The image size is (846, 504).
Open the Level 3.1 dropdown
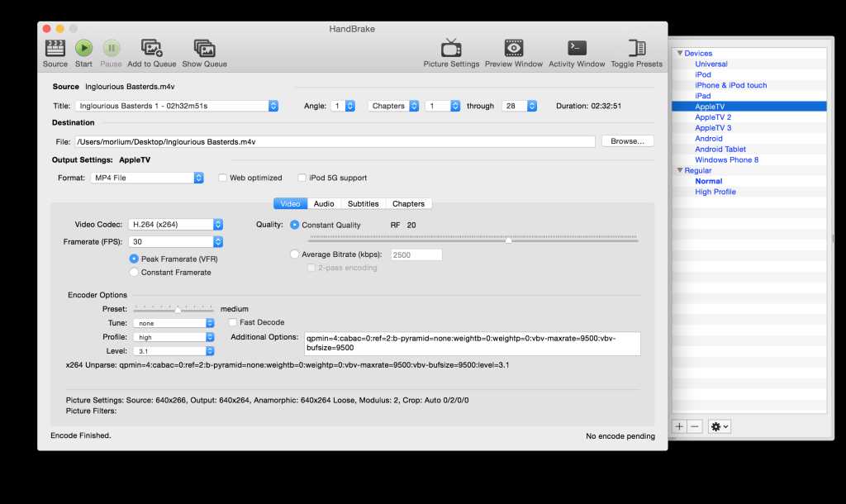pyautogui.click(x=173, y=351)
